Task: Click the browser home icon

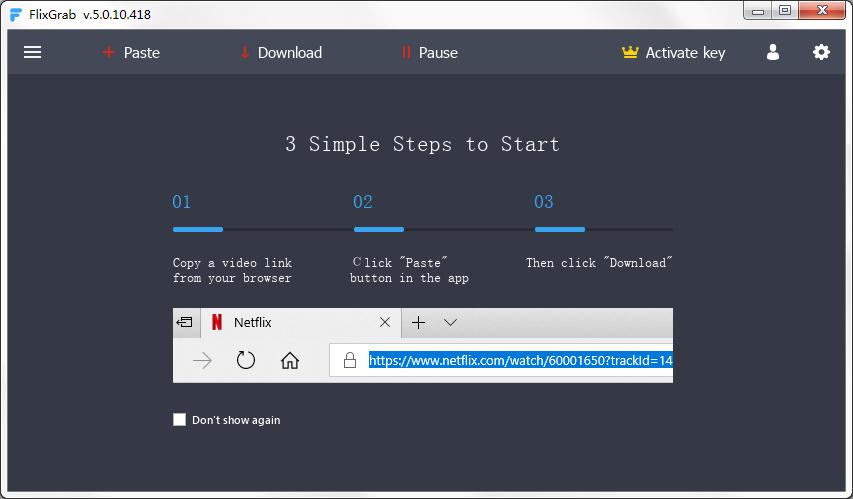Action: tap(290, 360)
